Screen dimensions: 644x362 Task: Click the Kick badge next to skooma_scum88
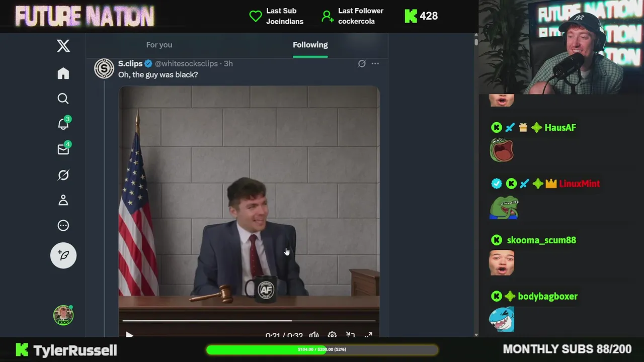pyautogui.click(x=497, y=240)
